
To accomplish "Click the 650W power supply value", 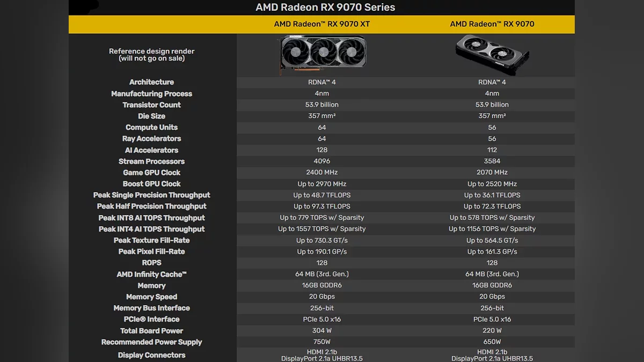I will (492, 342).
